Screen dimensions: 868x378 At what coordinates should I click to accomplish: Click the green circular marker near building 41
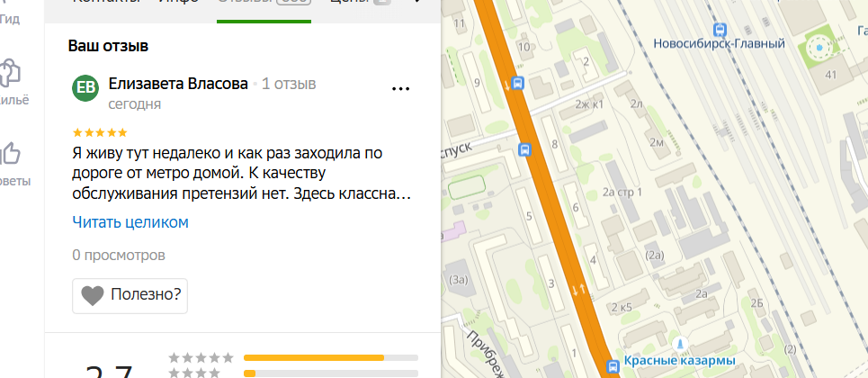[819, 49]
